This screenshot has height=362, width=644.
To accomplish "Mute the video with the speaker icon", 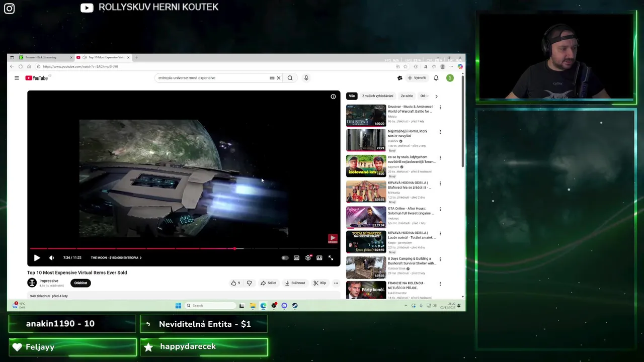I will point(51,257).
